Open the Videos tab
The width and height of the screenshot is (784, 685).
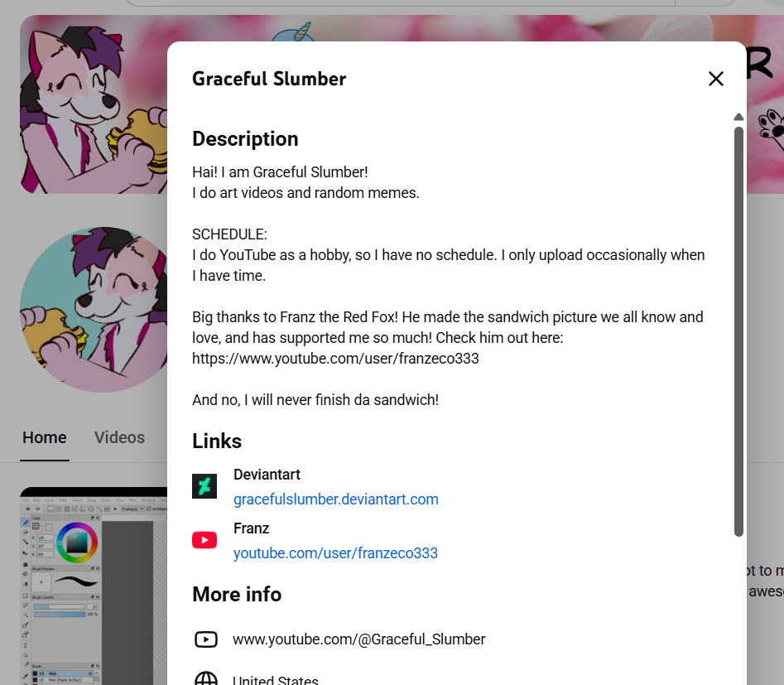click(119, 437)
